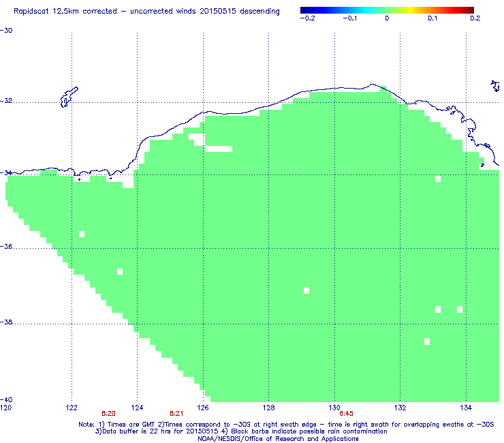504x443 pixels.
Task: Click the data buffer 22 hrs note line
Action: click(241, 431)
